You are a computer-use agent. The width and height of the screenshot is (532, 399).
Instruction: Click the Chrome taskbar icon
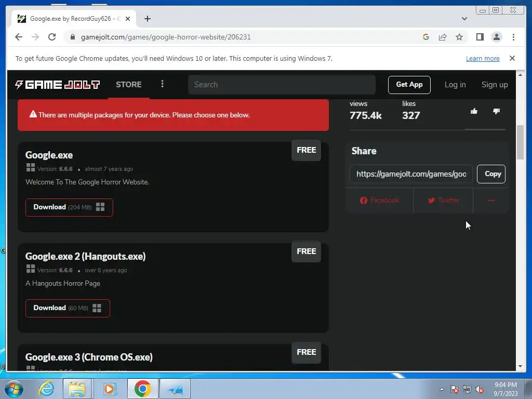[x=142, y=389]
